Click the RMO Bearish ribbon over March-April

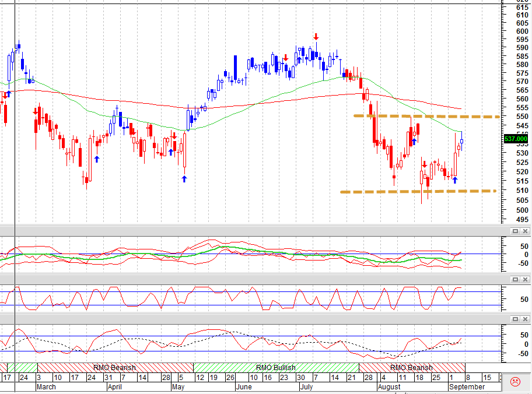tap(115, 368)
